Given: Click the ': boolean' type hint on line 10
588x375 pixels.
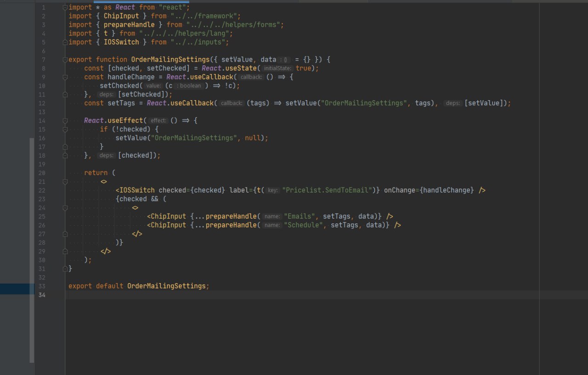Looking at the screenshot, I should click(x=189, y=86).
